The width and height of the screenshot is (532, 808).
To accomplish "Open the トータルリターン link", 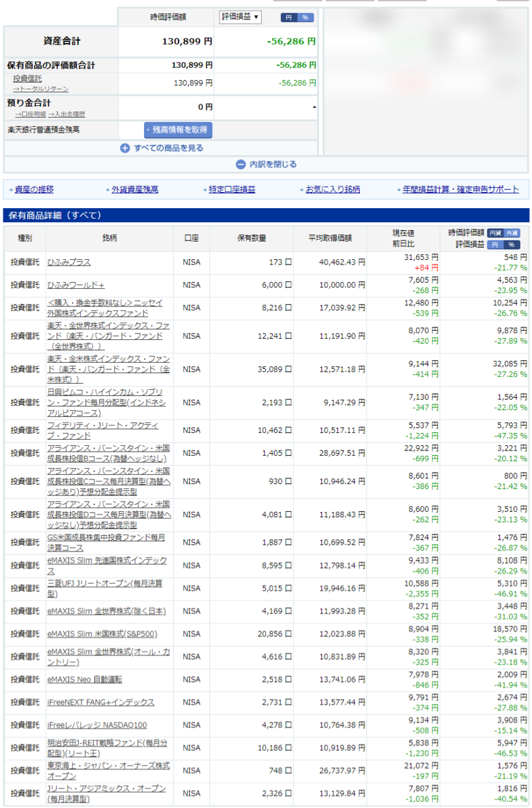I will tap(40, 89).
